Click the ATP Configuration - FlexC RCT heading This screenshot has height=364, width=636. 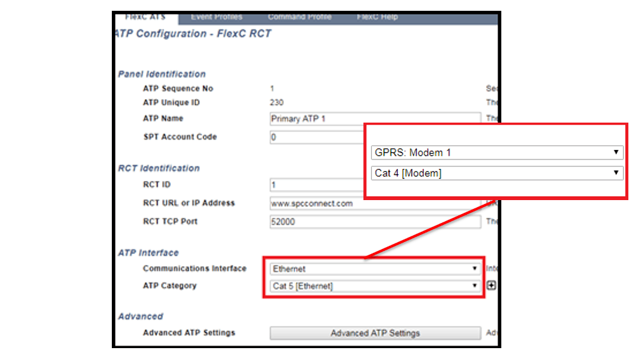point(193,34)
